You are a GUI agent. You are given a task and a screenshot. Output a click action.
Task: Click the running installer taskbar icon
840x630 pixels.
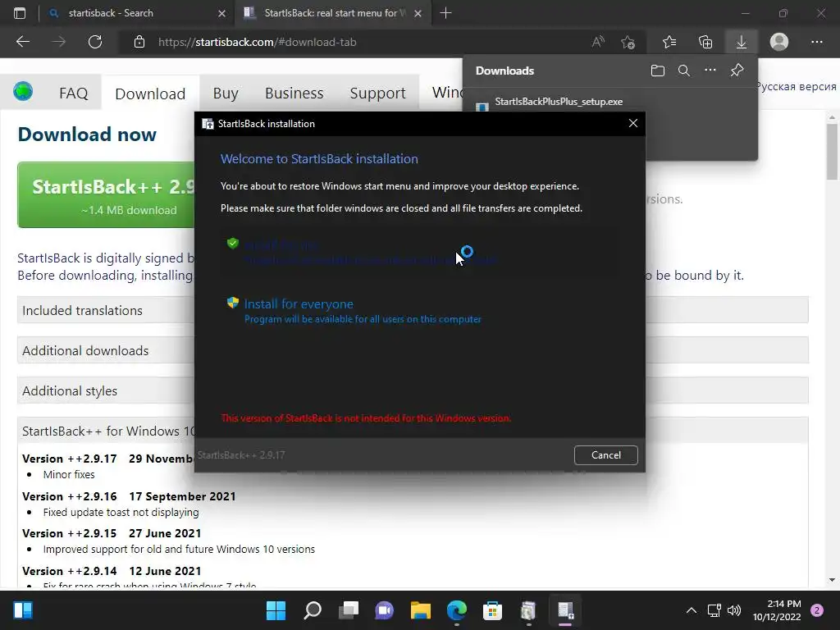pos(564,610)
